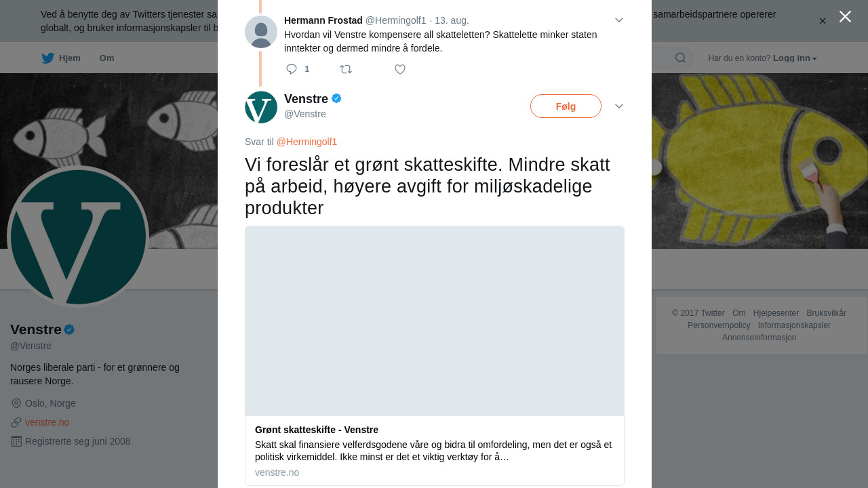The height and width of the screenshot is (488, 868).
Task: Open the Logg inn dropdown
Action: pos(795,58)
